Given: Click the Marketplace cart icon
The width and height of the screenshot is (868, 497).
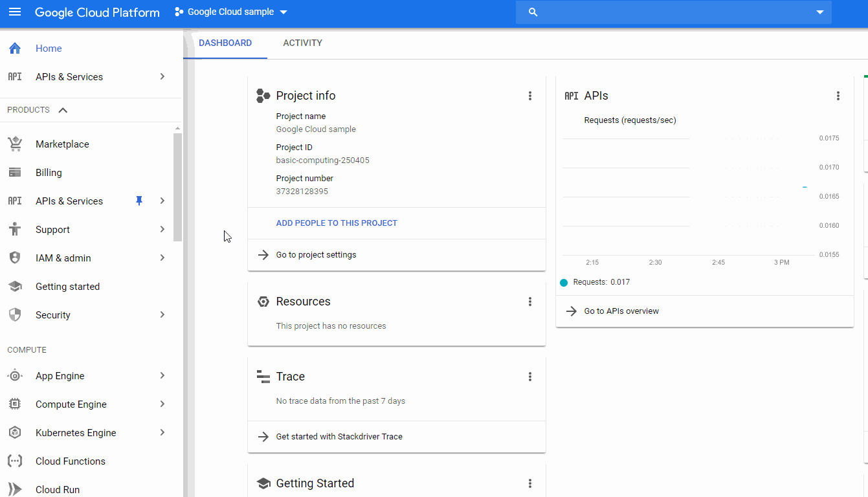Looking at the screenshot, I should coord(14,144).
